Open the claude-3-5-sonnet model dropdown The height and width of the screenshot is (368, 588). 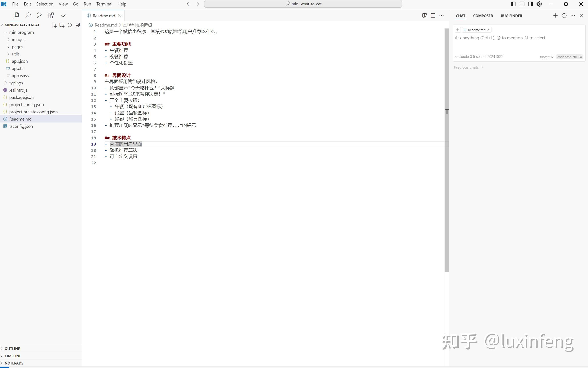tap(479, 57)
